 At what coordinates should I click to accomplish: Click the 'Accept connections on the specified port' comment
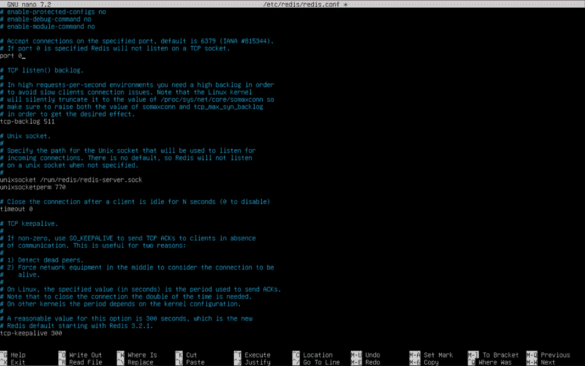[x=137, y=41]
